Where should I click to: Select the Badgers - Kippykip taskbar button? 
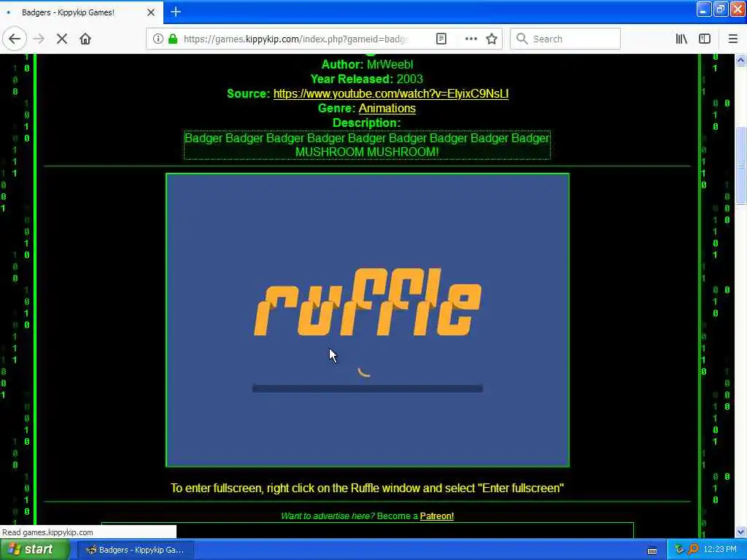coord(135,550)
